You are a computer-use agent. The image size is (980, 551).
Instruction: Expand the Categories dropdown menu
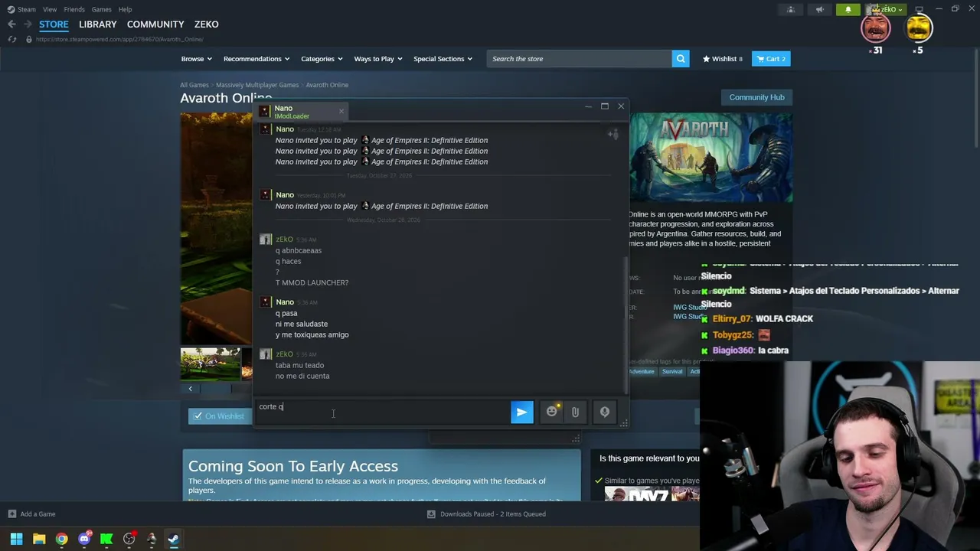(x=322, y=59)
